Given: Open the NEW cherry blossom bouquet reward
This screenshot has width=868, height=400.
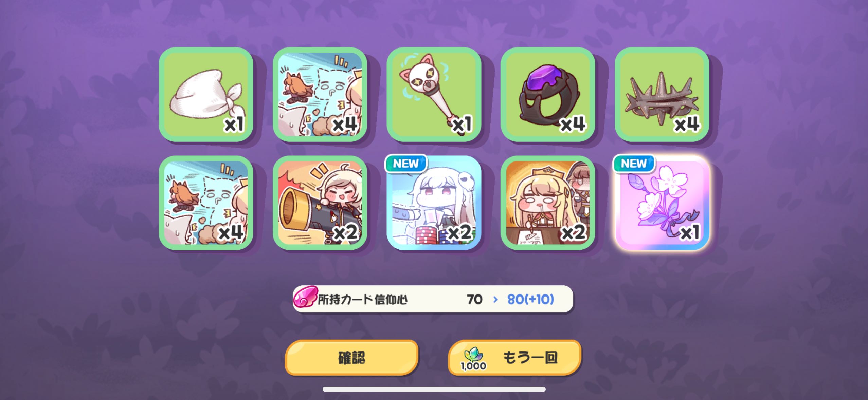Looking at the screenshot, I should 662,203.
